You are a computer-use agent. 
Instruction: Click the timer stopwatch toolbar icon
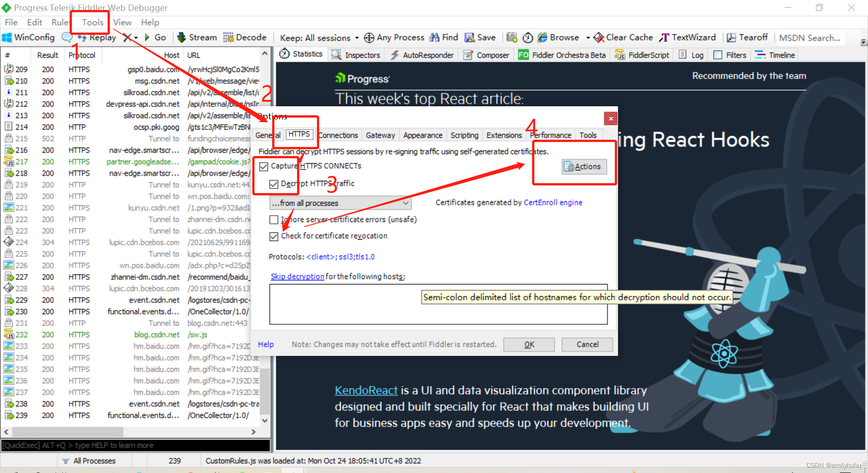point(528,38)
